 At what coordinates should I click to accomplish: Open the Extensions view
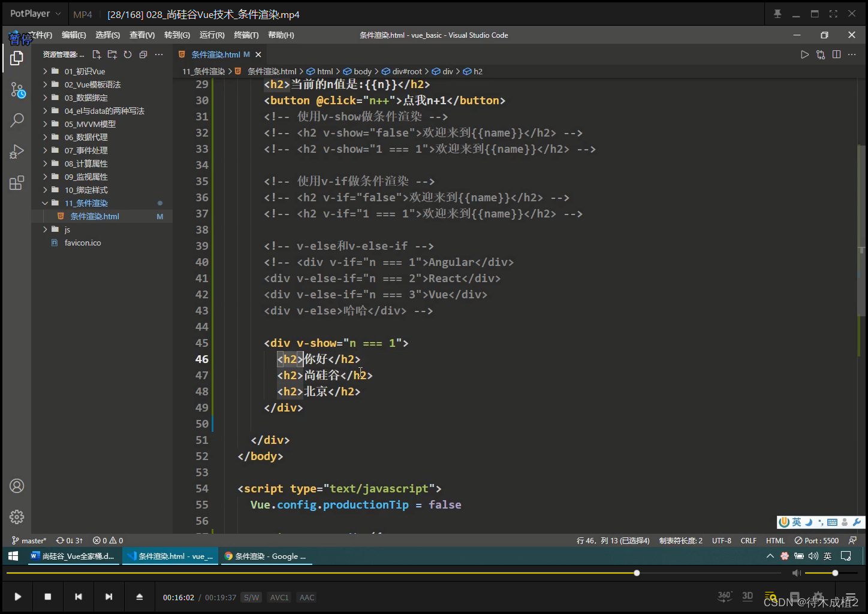17,183
